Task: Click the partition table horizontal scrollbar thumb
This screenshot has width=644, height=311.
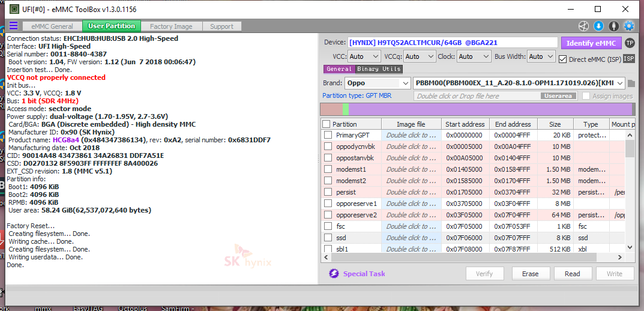Action: point(465,257)
